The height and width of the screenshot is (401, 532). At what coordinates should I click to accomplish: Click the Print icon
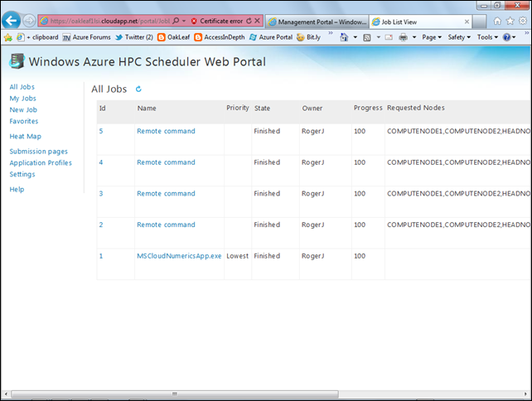coord(403,37)
